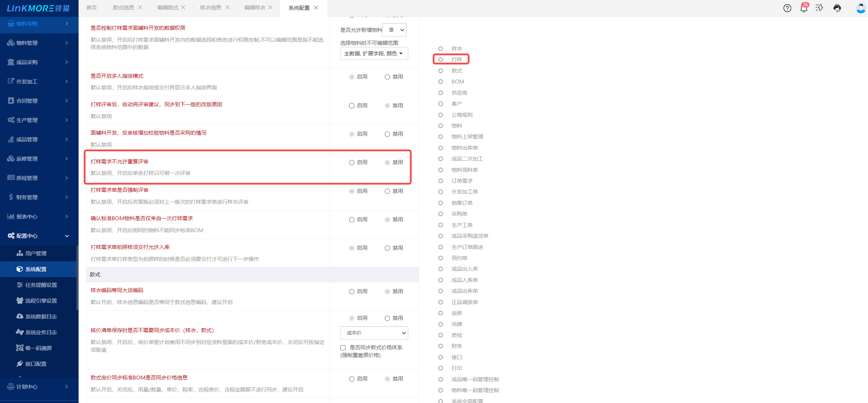This screenshot has height=403, width=868.
Task: Jump to BOM section in right navigation
Action: (458, 82)
